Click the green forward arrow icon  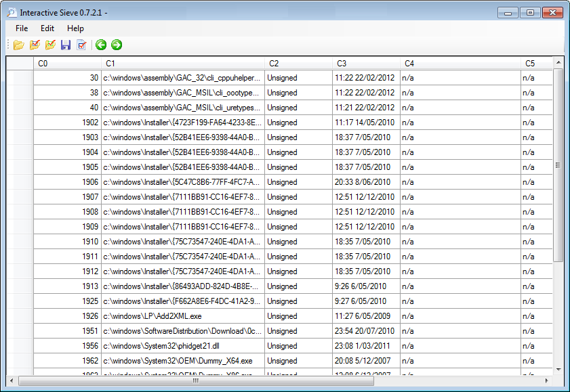(117, 45)
